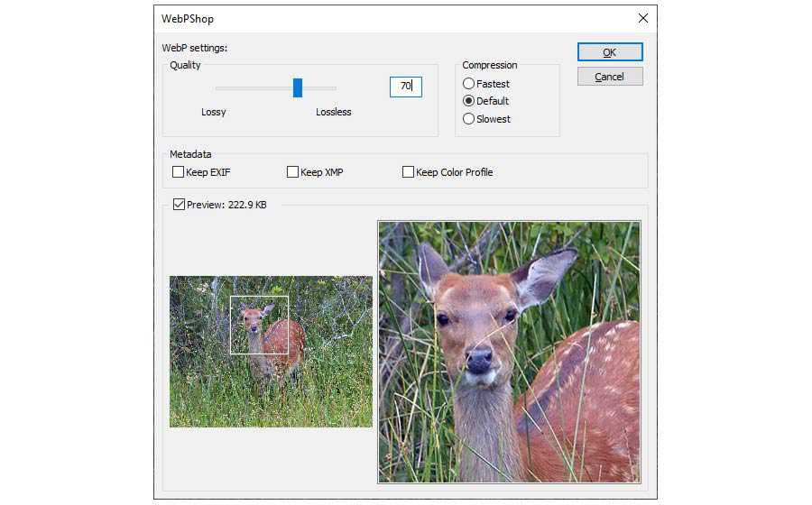
Task: Click the Lossy label under the slider
Action: click(x=214, y=113)
